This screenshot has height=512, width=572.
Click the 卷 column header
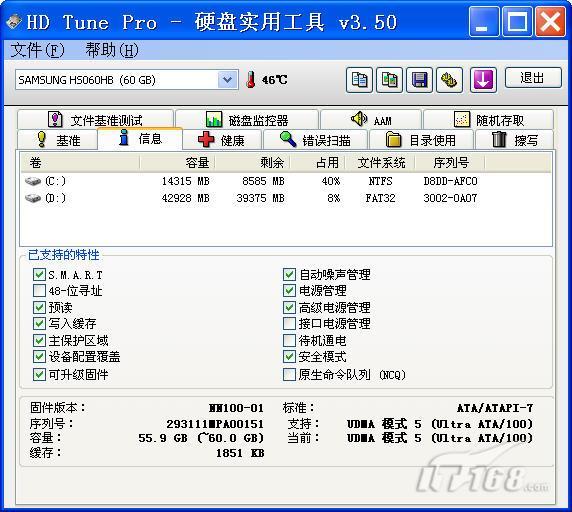pyautogui.click(x=80, y=163)
